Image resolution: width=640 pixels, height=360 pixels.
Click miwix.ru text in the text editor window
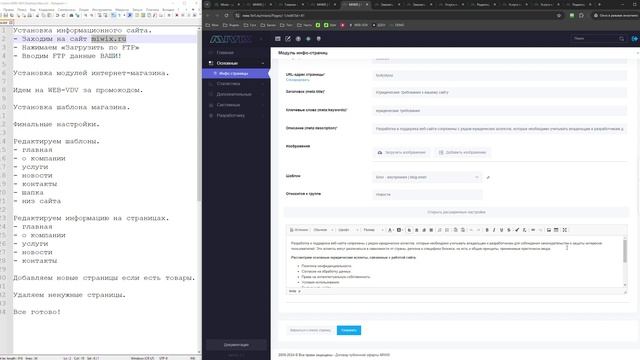pyautogui.click(x=109, y=39)
